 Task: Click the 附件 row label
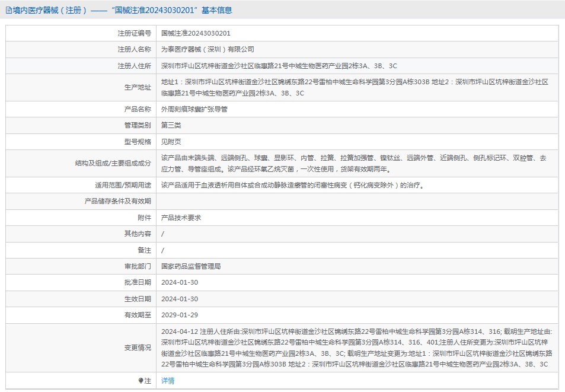[145, 218]
